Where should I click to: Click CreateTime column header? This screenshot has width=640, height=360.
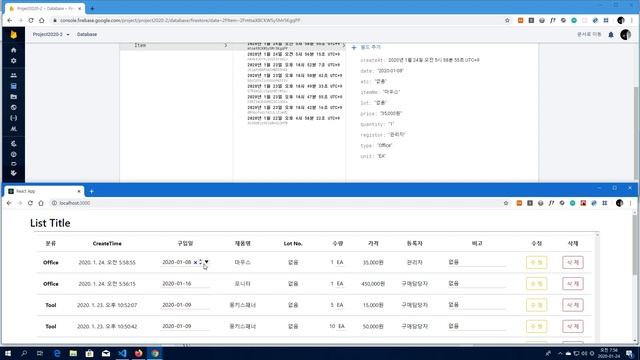[x=107, y=243]
